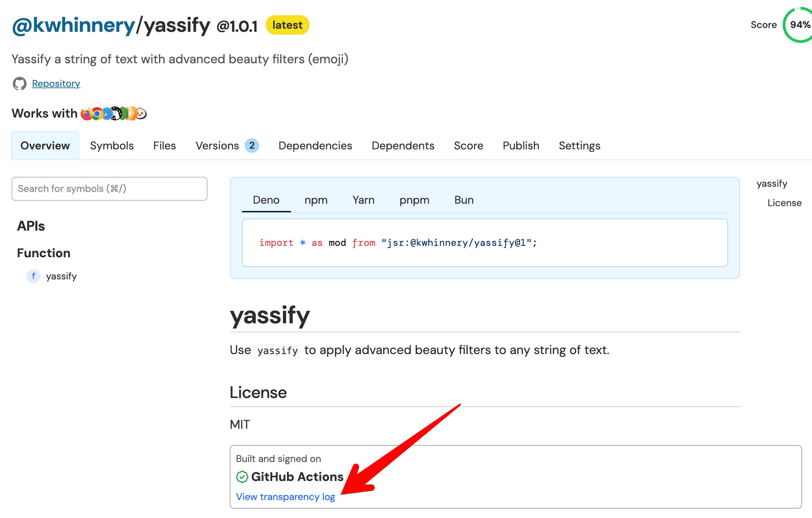The height and width of the screenshot is (518, 812).
Task: Open the Repository link
Action: [x=56, y=84]
